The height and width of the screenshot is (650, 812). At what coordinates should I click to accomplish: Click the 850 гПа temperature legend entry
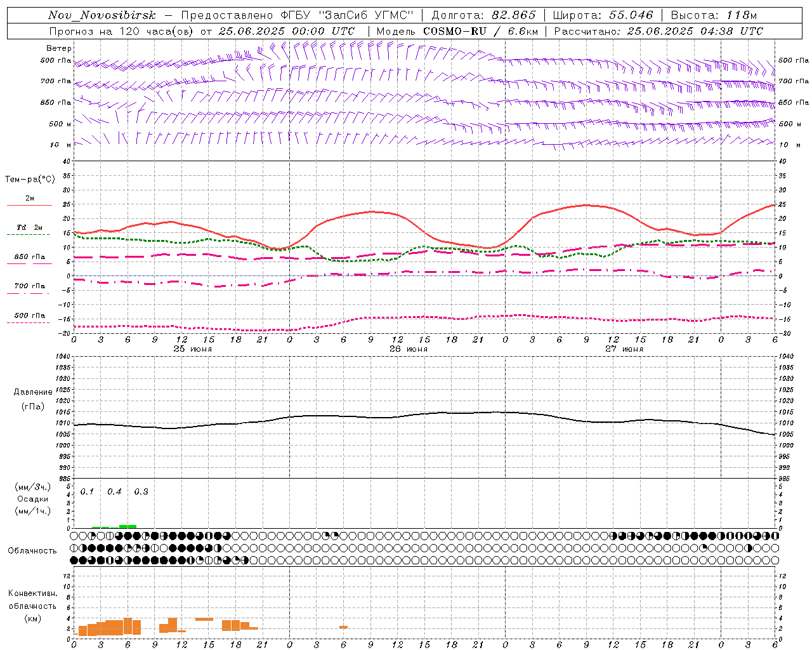[30, 256]
